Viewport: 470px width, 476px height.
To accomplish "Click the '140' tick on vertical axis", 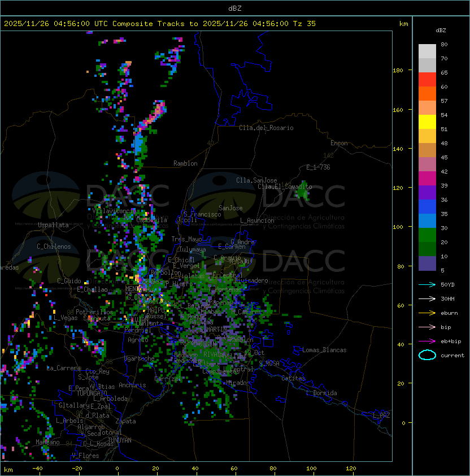I will [398, 149].
